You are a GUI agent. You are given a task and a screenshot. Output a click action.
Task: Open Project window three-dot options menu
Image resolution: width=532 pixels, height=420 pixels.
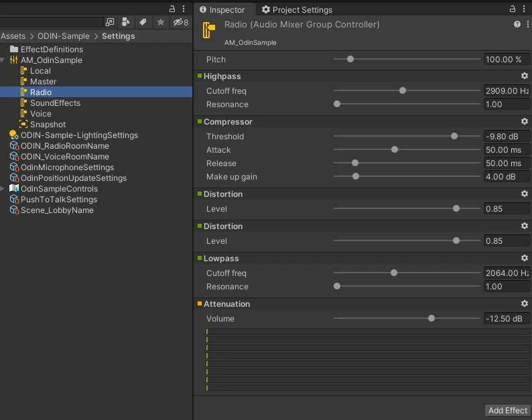184,9
